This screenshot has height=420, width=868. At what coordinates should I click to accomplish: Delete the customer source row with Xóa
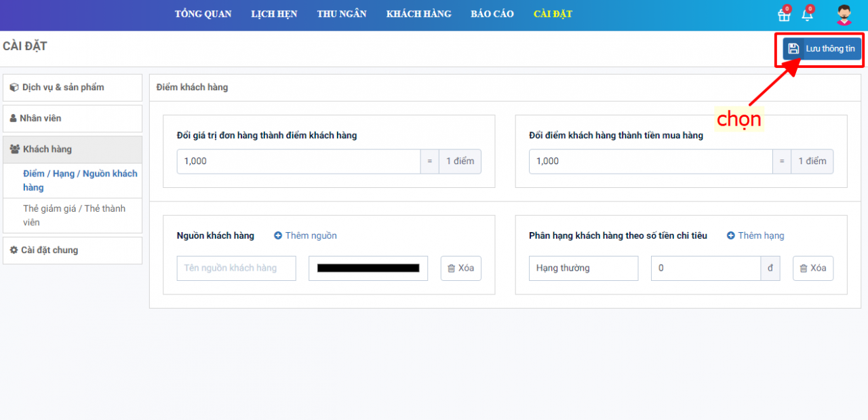pyautogui.click(x=460, y=268)
